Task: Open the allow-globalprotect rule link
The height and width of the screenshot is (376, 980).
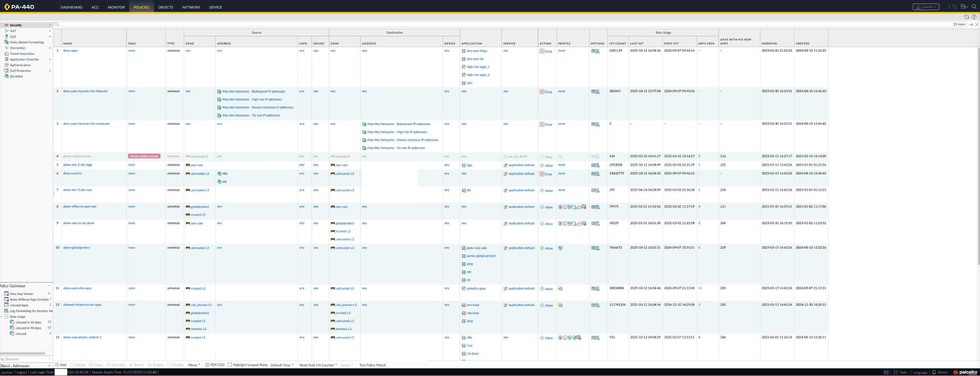Action: click(76, 247)
